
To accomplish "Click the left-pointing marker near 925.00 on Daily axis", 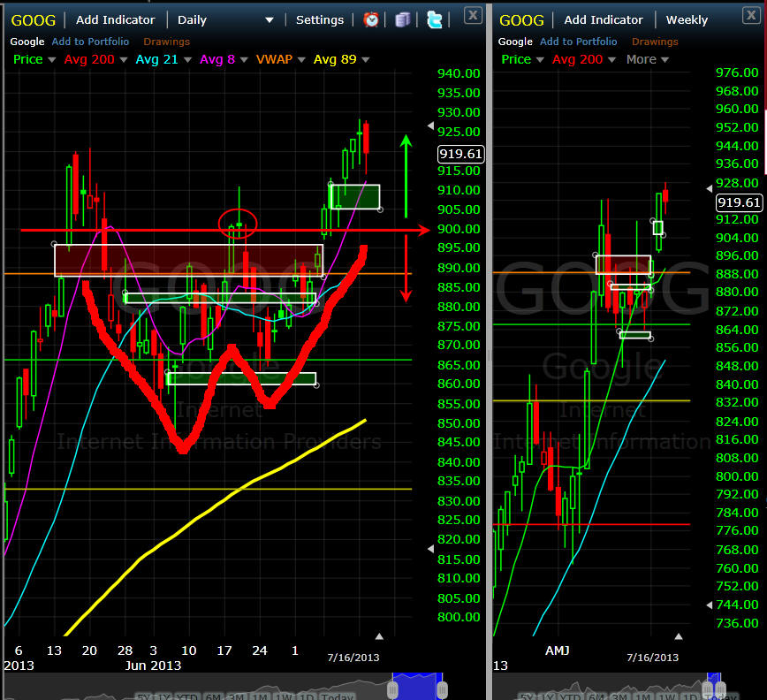I will pyautogui.click(x=430, y=126).
